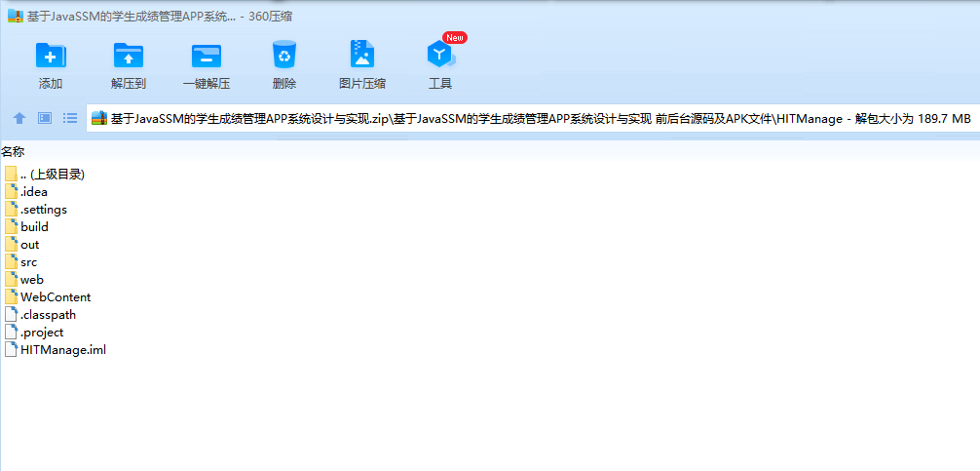Click the red New badge on 工具
The width and height of the screenshot is (980, 471).
455,37
